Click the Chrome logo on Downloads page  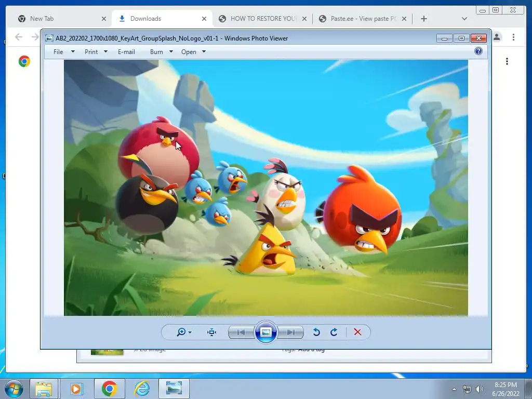pos(24,61)
